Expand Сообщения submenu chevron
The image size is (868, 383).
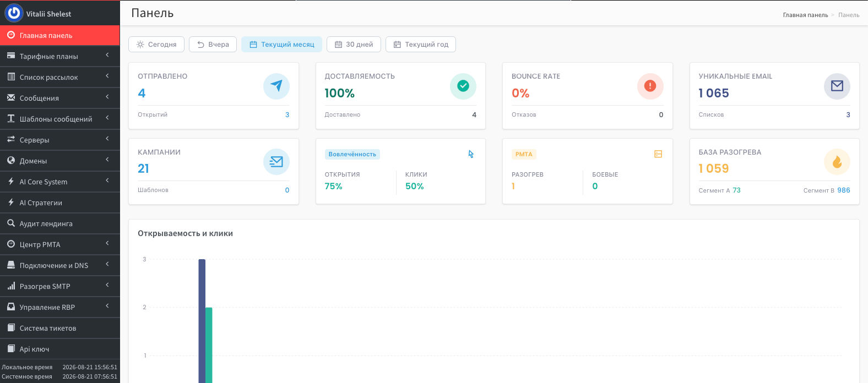[x=107, y=97]
